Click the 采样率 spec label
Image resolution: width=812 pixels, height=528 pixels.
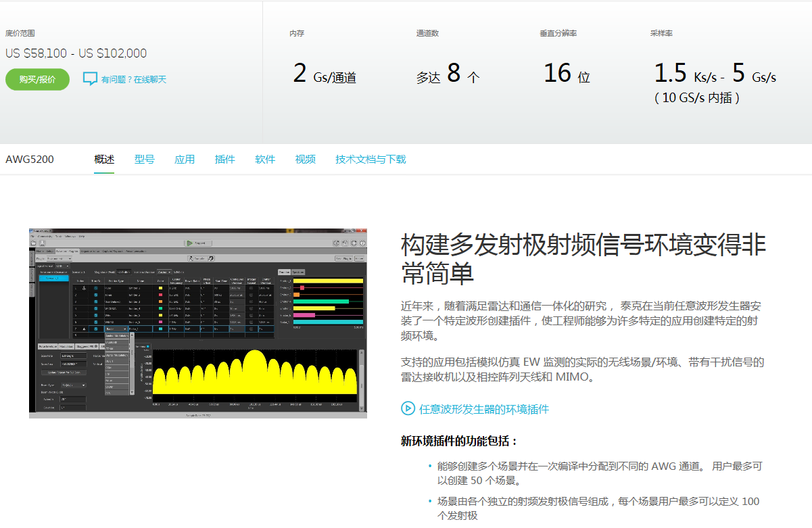tap(661, 33)
